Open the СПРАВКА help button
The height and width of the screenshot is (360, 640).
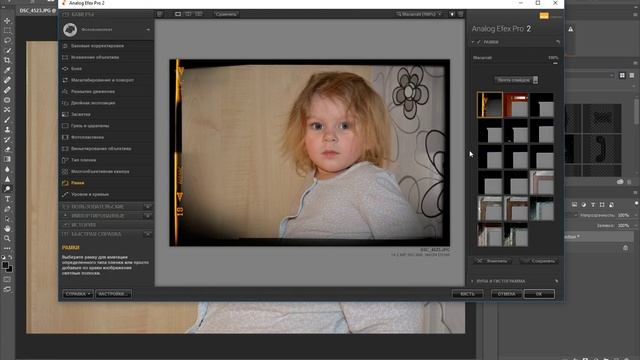click(x=78, y=294)
